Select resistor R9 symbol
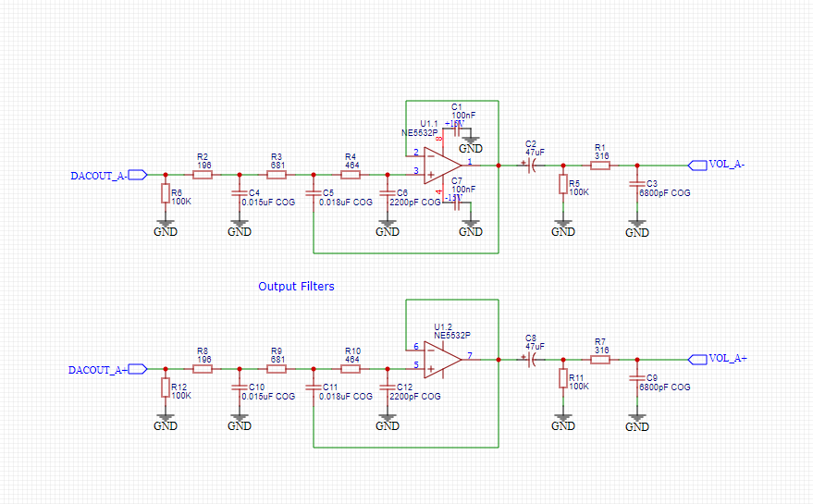 [277, 369]
